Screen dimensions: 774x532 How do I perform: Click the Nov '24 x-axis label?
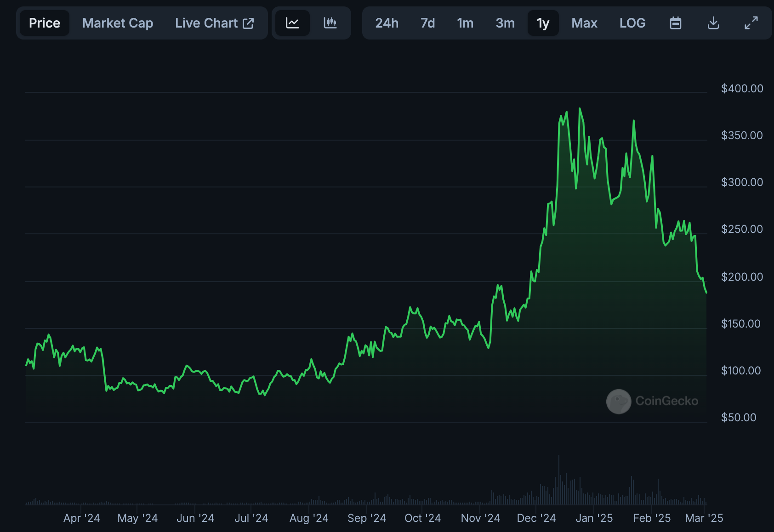point(480,518)
